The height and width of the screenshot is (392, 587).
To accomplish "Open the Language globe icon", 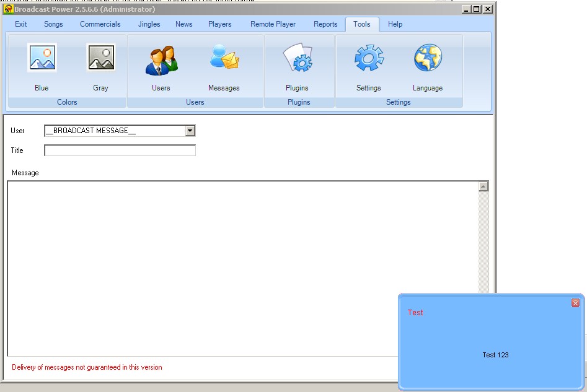I will pos(428,58).
